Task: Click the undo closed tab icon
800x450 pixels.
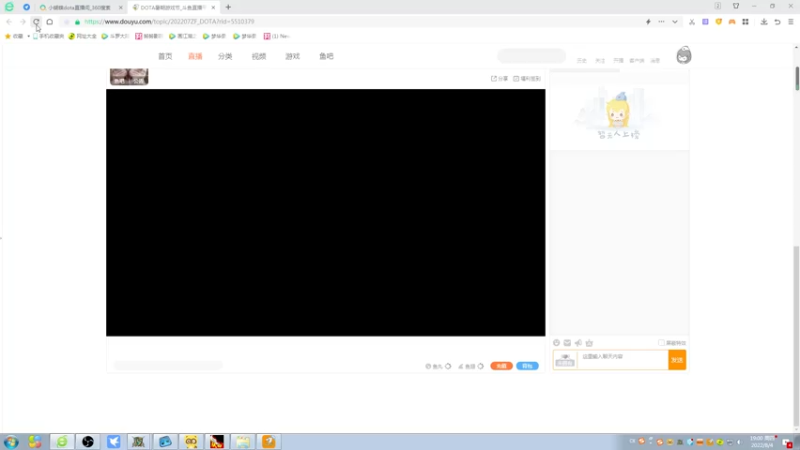Action: [x=777, y=21]
